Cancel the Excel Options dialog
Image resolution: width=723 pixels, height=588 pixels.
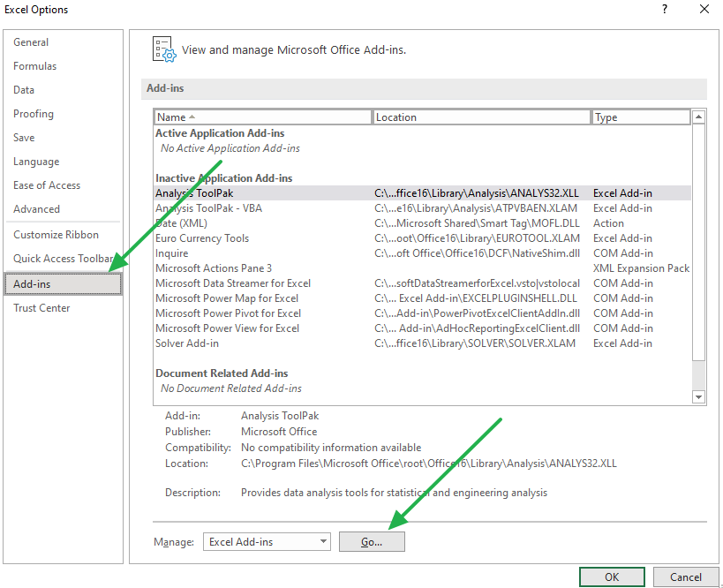[x=686, y=577]
